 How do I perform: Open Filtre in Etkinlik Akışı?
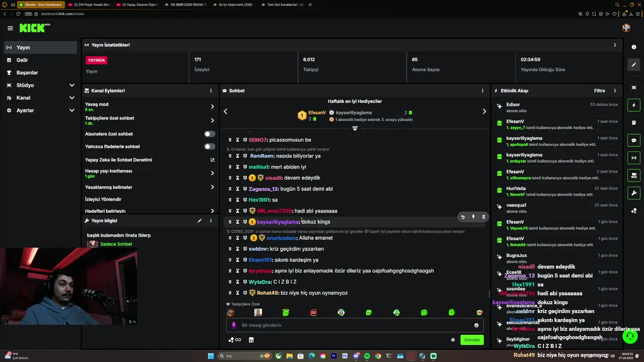click(599, 90)
